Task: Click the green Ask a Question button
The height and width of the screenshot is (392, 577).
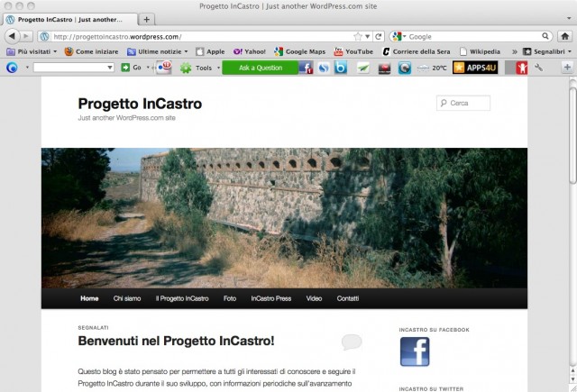Action: click(260, 68)
